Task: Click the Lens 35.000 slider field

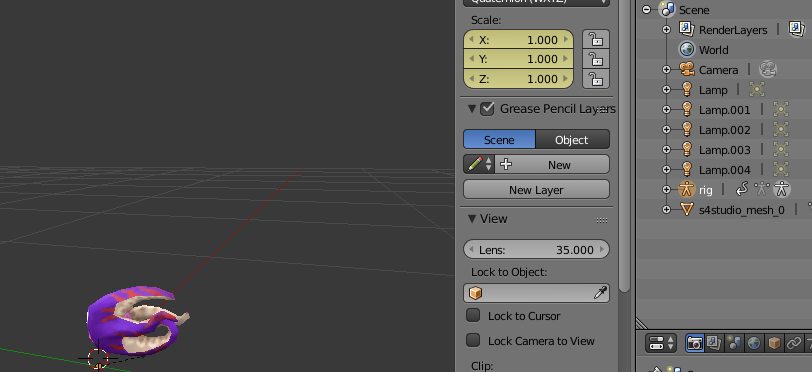Action: [x=536, y=249]
